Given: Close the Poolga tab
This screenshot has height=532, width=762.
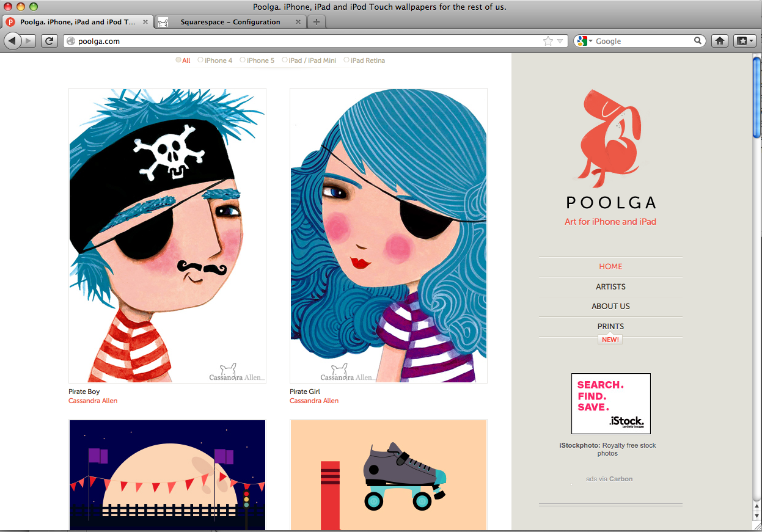Looking at the screenshot, I should click(x=145, y=22).
